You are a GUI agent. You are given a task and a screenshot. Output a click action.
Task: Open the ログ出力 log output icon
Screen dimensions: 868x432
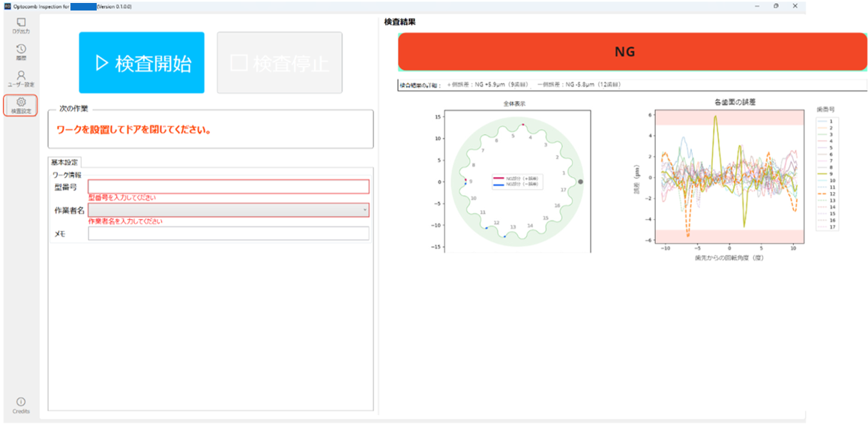point(21,25)
